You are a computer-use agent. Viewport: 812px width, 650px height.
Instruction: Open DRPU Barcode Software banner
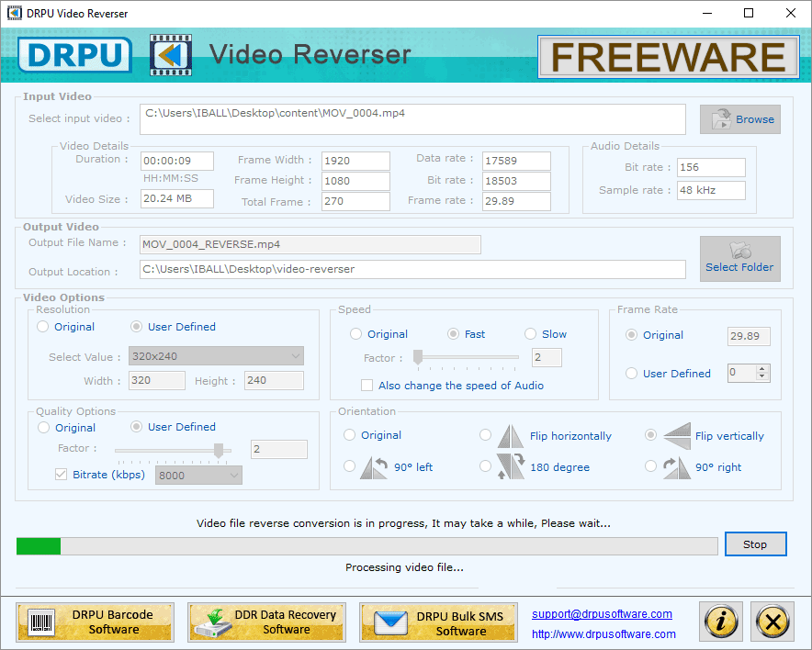pyautogui.click(x=95, y=622)
